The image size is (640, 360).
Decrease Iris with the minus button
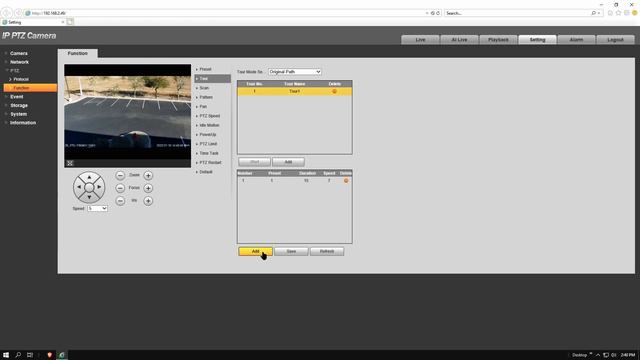pyautogui.click(x=120, y=201)
